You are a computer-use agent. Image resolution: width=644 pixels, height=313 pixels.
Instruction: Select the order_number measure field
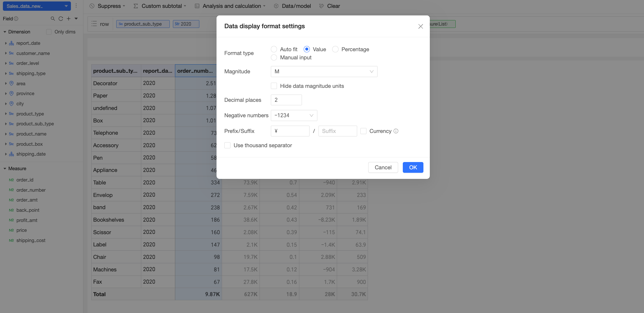(31, 190)
